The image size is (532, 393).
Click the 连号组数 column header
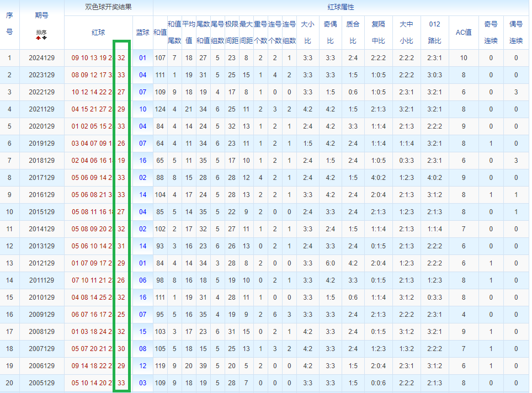tap(289, 33)
